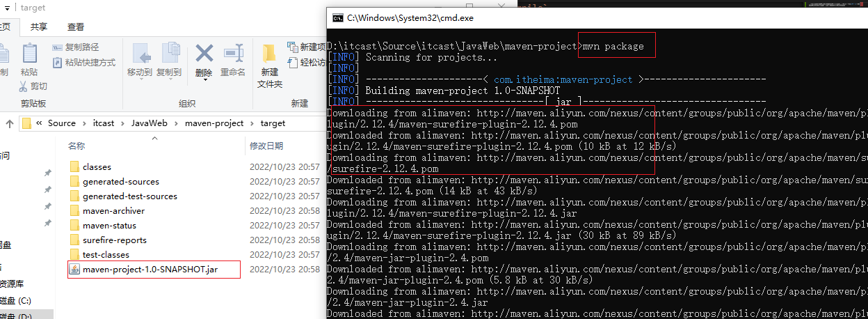The height and width of the screenshot is (319, 868).
Task: Switch to the Share (共享) ribbon tab
Action: pyautogui.click(x=39, y=27)
